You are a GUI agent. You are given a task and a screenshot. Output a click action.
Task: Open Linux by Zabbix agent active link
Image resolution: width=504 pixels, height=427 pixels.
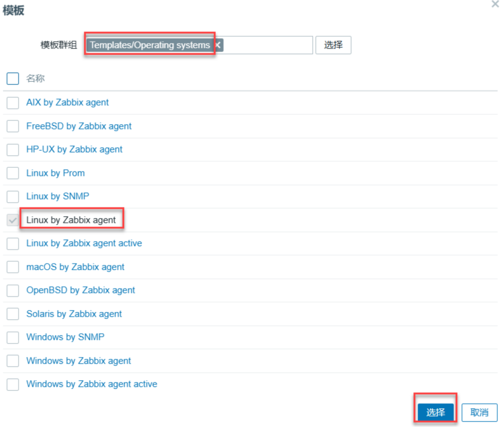tap(84, 243)
